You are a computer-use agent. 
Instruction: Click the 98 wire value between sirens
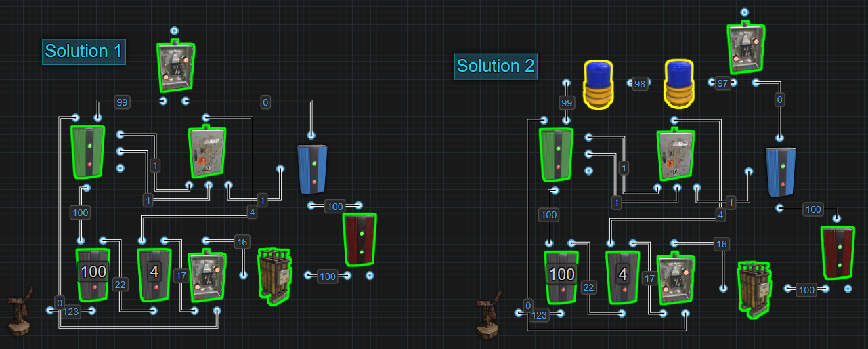click(x=639, y=83)
